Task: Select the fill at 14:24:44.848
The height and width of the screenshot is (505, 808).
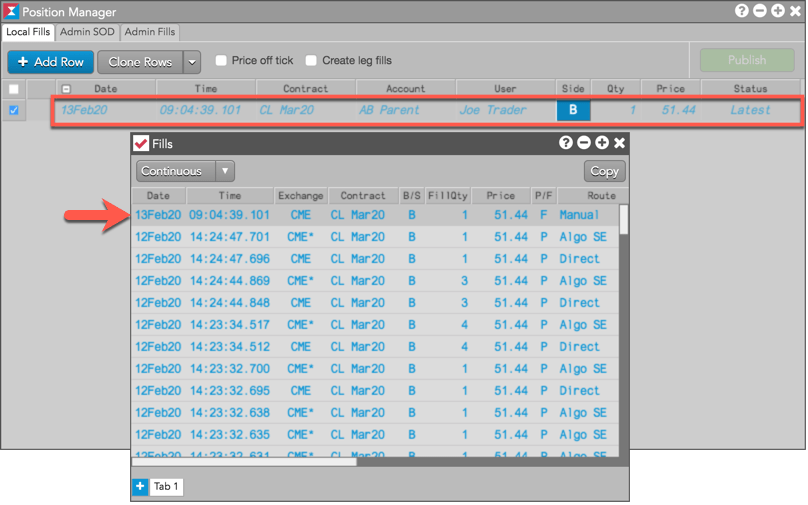Action: pos(375,303)
